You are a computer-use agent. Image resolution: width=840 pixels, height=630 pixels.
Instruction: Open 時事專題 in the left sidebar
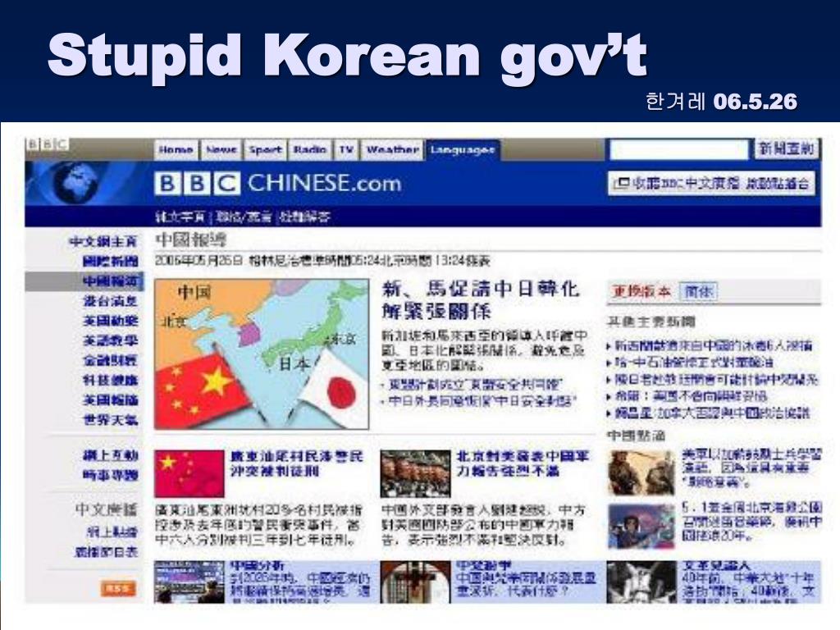click(111, 475)
